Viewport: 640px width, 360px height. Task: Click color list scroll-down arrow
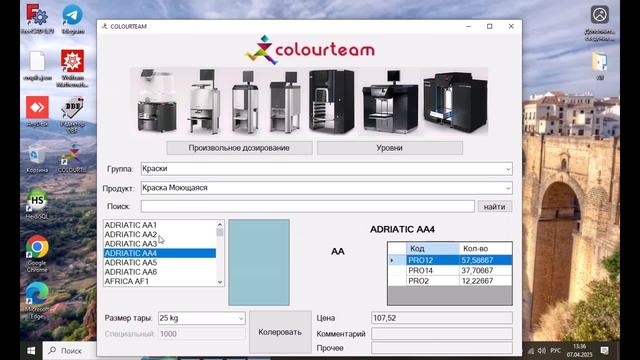tap(220, 282)
